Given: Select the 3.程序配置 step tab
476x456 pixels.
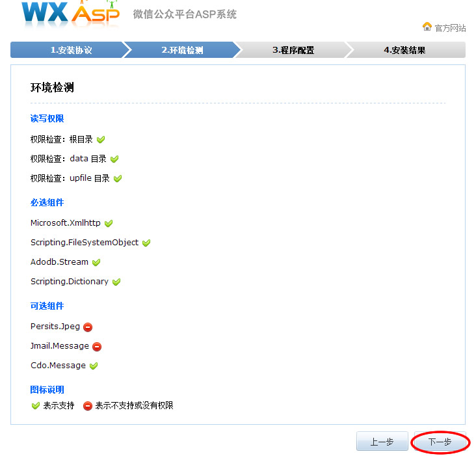Looking at the screenshot, I should (293, 50).
